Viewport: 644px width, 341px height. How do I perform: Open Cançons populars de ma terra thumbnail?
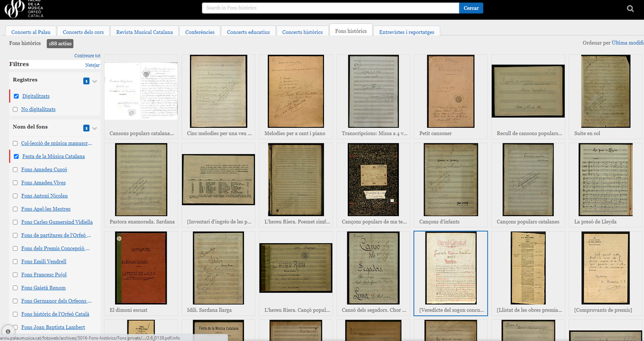[x=373, y=179]
